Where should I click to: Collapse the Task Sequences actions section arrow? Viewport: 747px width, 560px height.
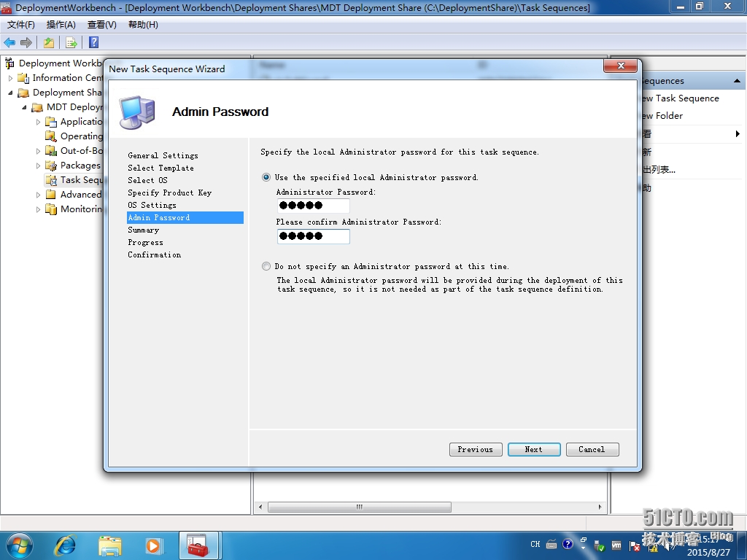pyautogui.click(x=737, y=81)
